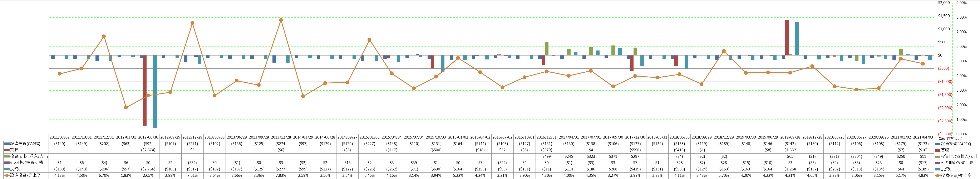This screenshot has height=179, width=980.
Task: Click the $1,332 acquisition cell
Action: tap(790, 150)
